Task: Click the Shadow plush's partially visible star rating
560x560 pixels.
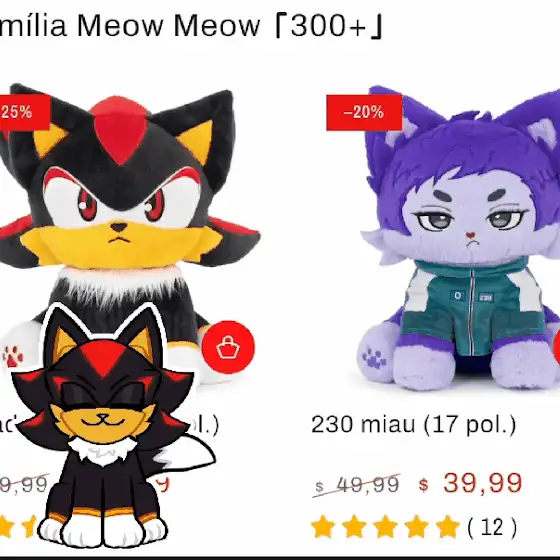Action: tap(18, 526)
